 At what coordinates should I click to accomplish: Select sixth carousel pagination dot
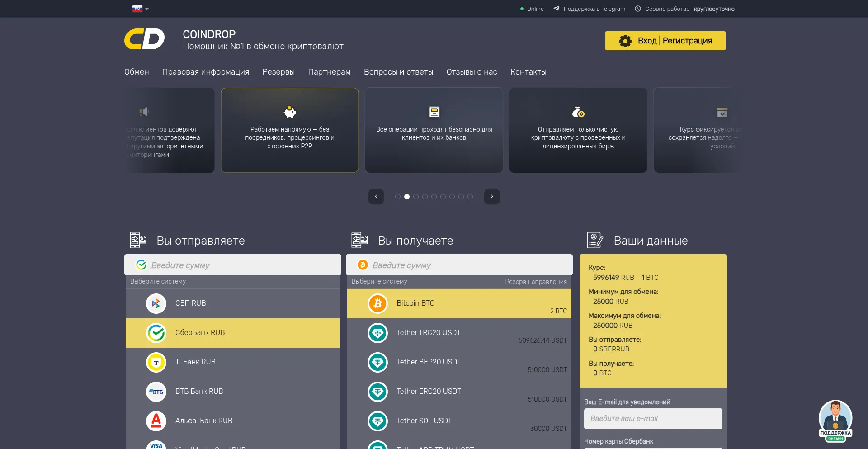click(443, 197)
